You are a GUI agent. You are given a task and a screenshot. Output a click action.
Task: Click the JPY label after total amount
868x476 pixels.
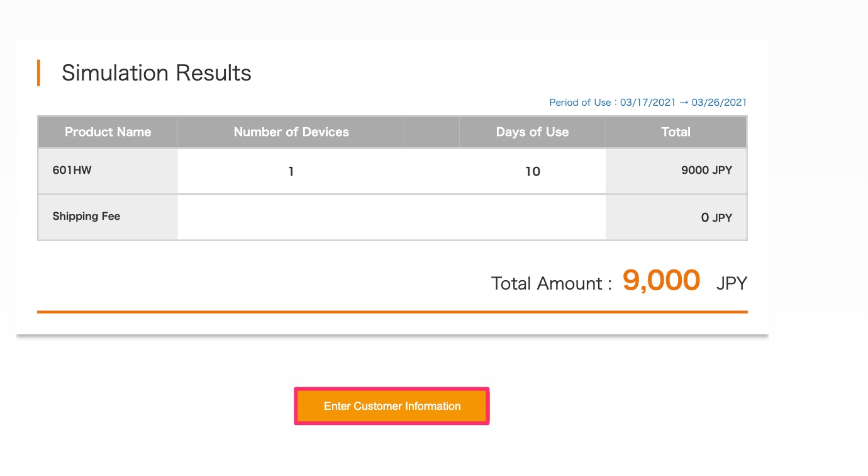tap(732, 283)
